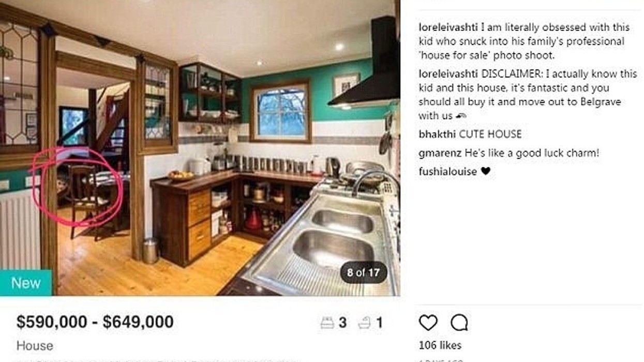Open the kitchen listing photo
This screenshot has height=362, width=644.
coord(200,148)
